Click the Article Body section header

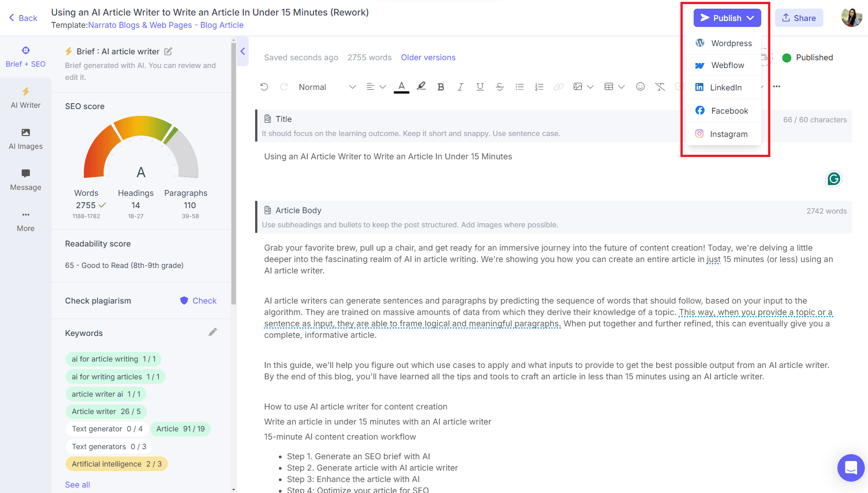(x=553, y=217)
